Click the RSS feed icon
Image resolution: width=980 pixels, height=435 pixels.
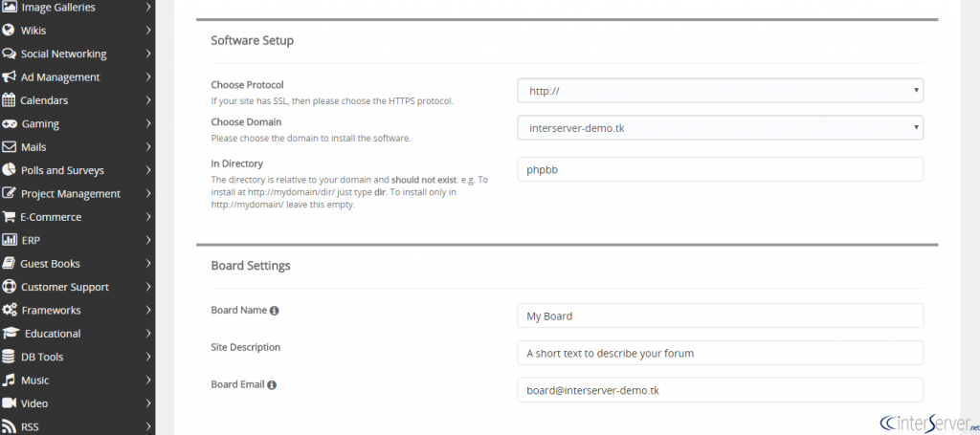(x=8, y=426)
